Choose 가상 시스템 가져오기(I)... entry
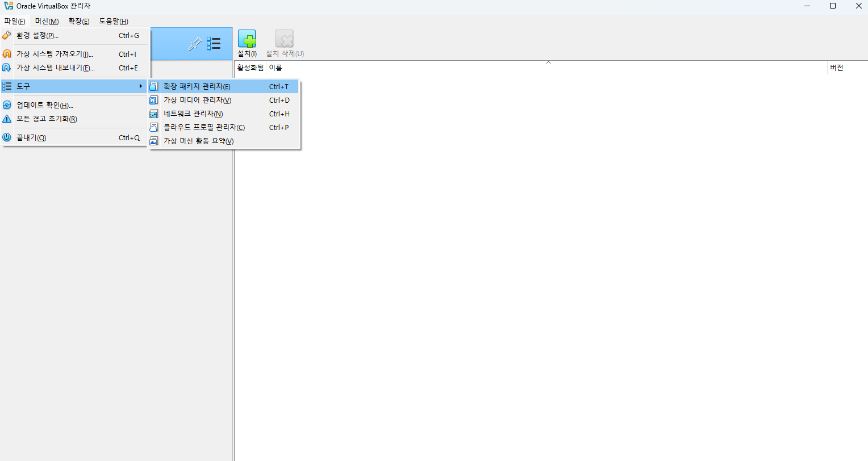The image size is (868, 461). click(75, 54)
